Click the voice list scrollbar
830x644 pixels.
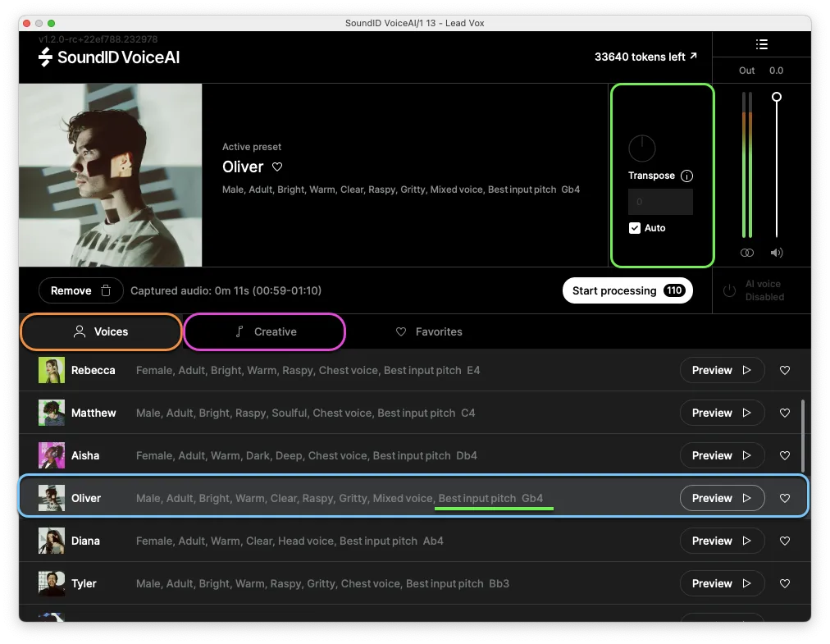pyautogui.click(x=803, y=436)
